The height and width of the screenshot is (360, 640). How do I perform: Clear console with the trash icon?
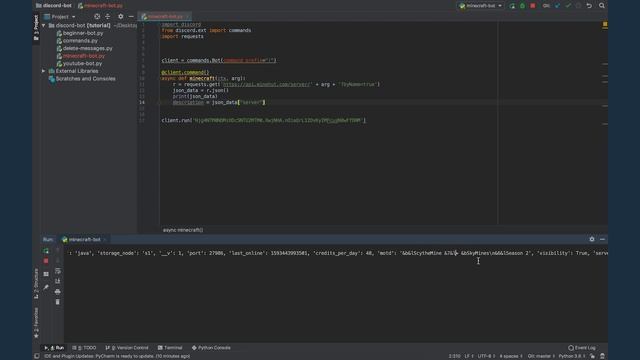coord(58,302)
